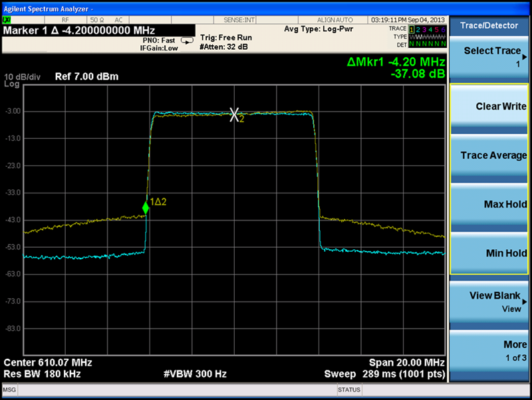Image resolution: width=532 pixels, height=400 pixels.
Task: Click the Center 610.07 MHz readout
Action: 48,363
